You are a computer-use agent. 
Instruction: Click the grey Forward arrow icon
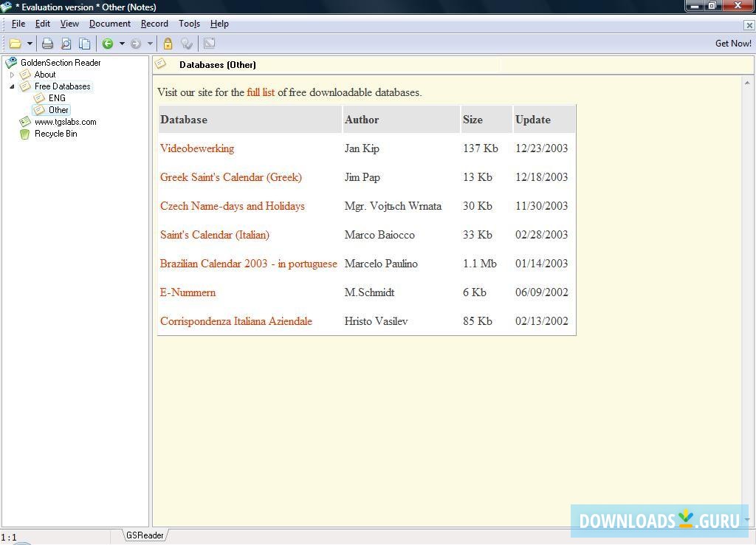tap(136, 44)
